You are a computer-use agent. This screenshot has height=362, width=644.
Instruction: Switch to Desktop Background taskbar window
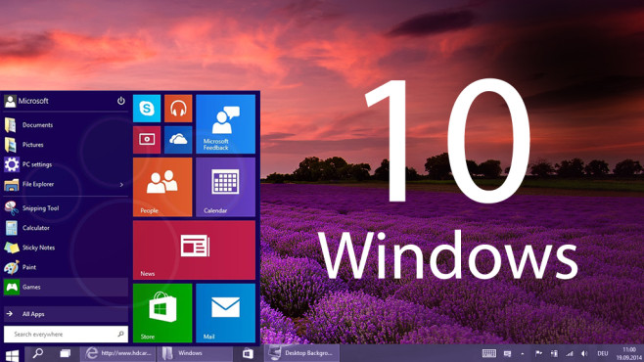pos(301,353)
